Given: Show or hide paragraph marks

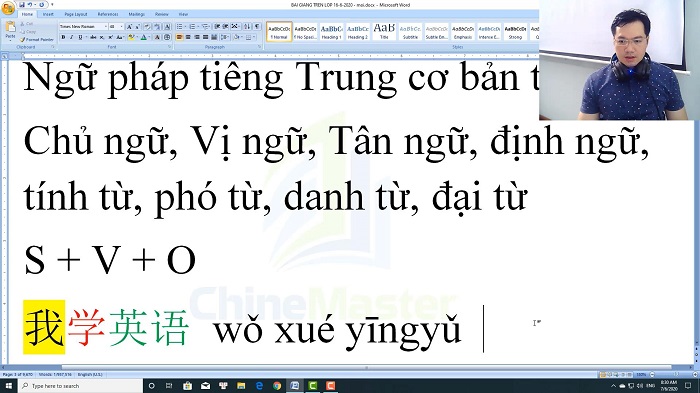Looking at the screenshot, I should tap(257, 26).
